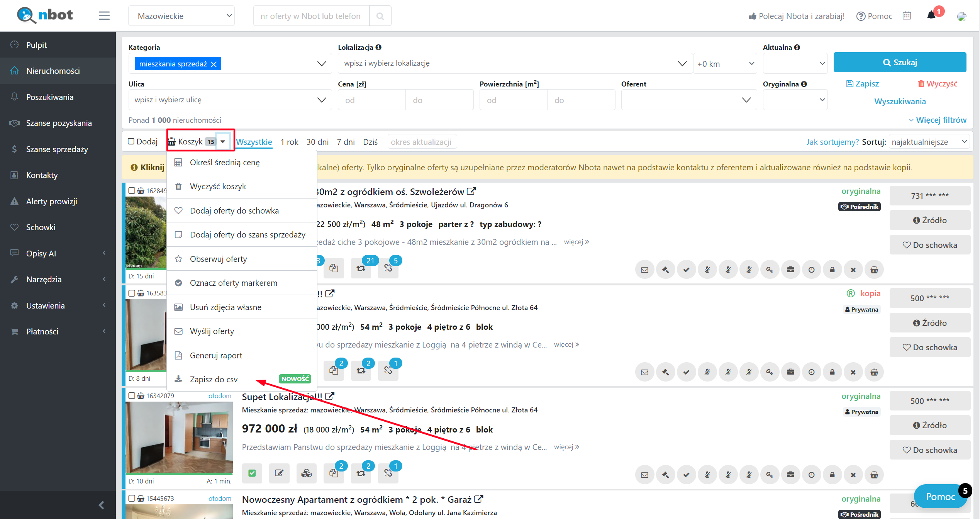Viewport: 980px width, 519px height.
Task: Expand the Kategoria dropdown
Action: coord(321,64)
